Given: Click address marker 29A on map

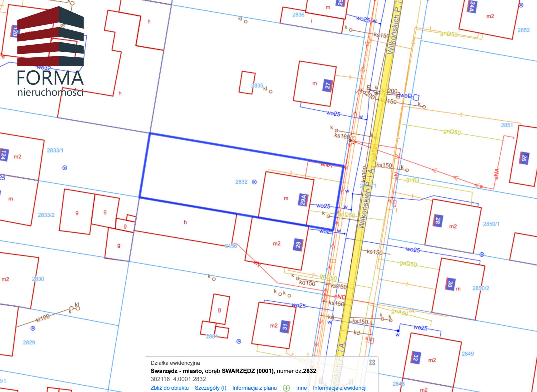Looking at the screenshot, I should tap(303, 200).
